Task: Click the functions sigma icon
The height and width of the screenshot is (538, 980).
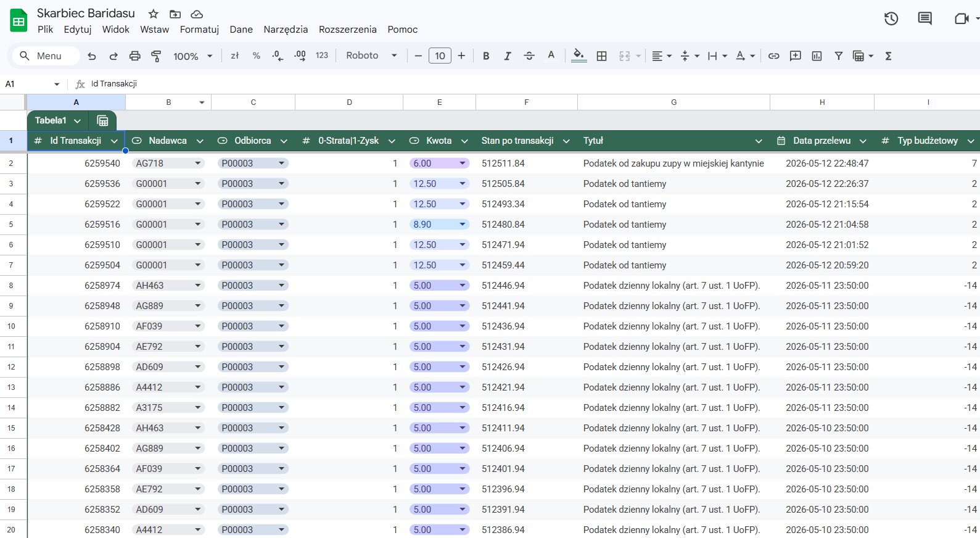Action: point(888,56)
